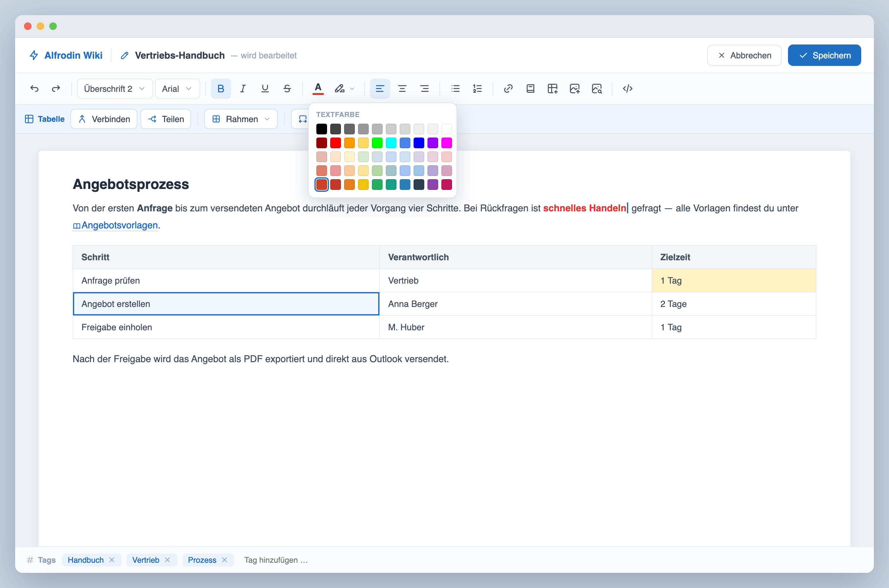
Task: Redo the last action
Action: coord(56,89)
